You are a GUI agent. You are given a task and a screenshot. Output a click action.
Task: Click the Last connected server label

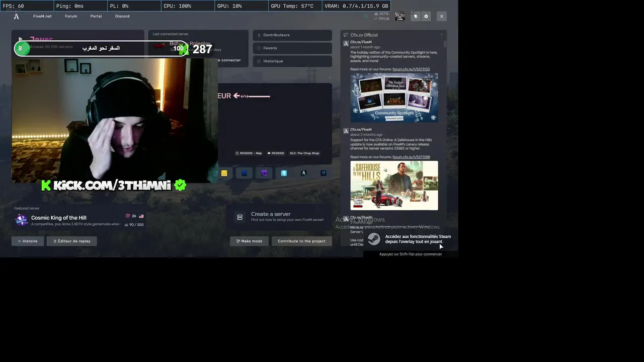[x=171, y=34]
